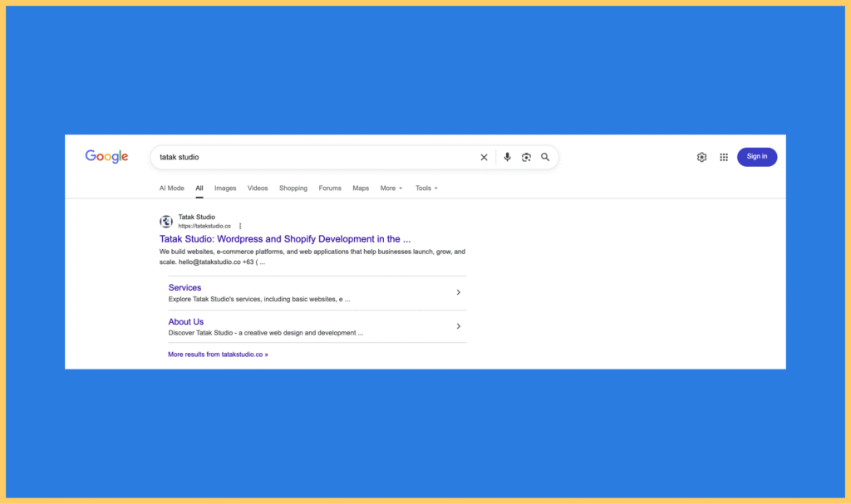Viewport: 851px width, 504px height.
Task: Click the 'Tatak Studio' site name above URL
Action: (x=196, y=217)
